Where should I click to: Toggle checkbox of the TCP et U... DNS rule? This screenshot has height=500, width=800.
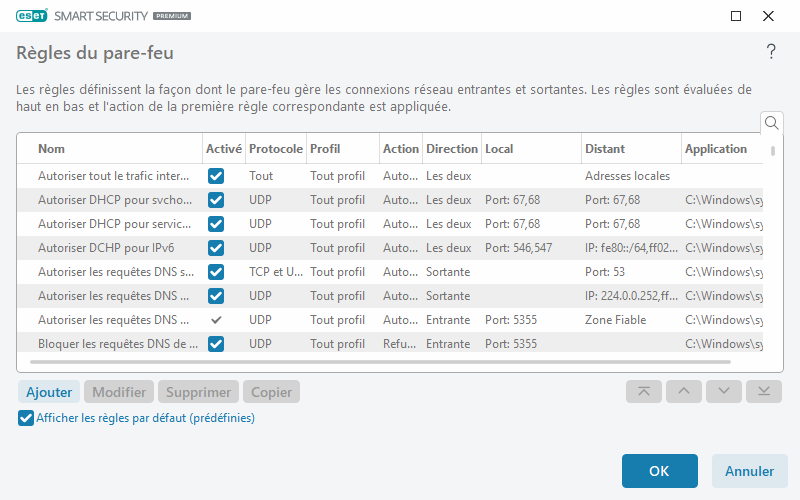[216, 272]
